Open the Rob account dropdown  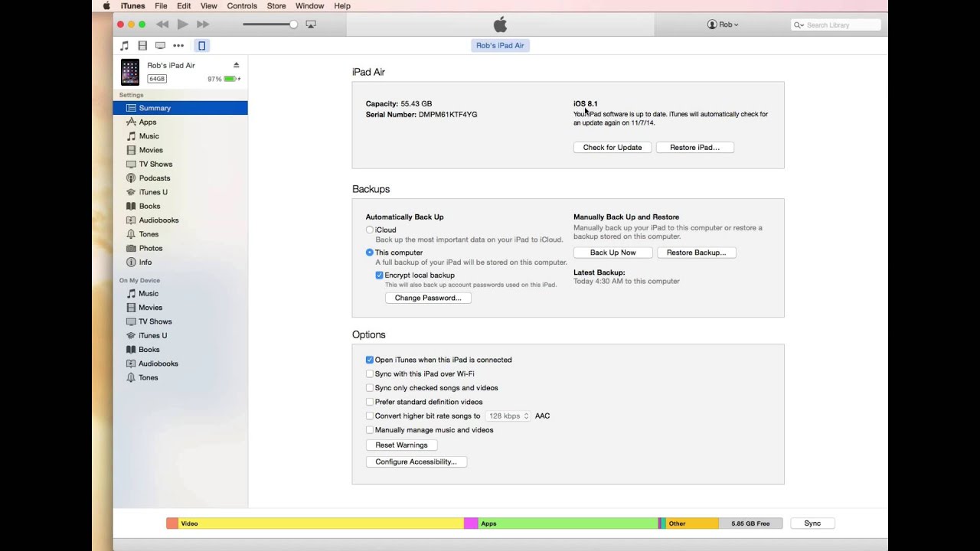[723, 24]
